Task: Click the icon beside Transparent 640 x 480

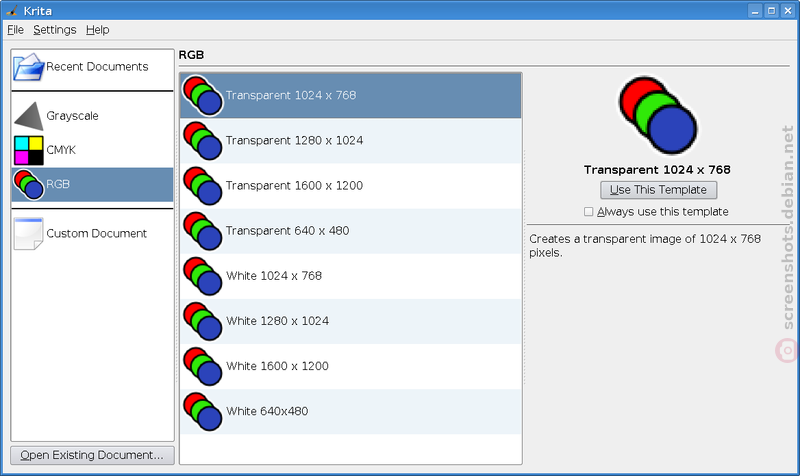Action: pos(203,231)
